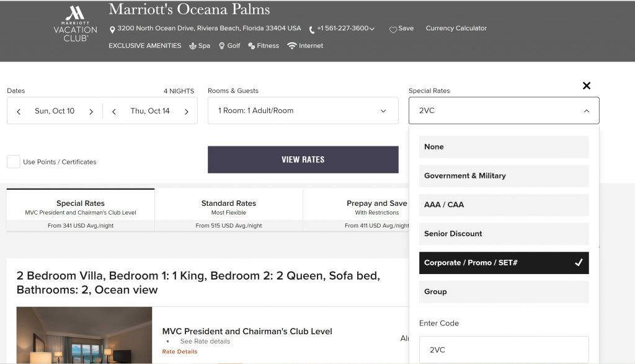The width and height of the screenshot is (635, 364).
Task: Check the Use Points / Certificates box
Action: [x=14, y=162]
